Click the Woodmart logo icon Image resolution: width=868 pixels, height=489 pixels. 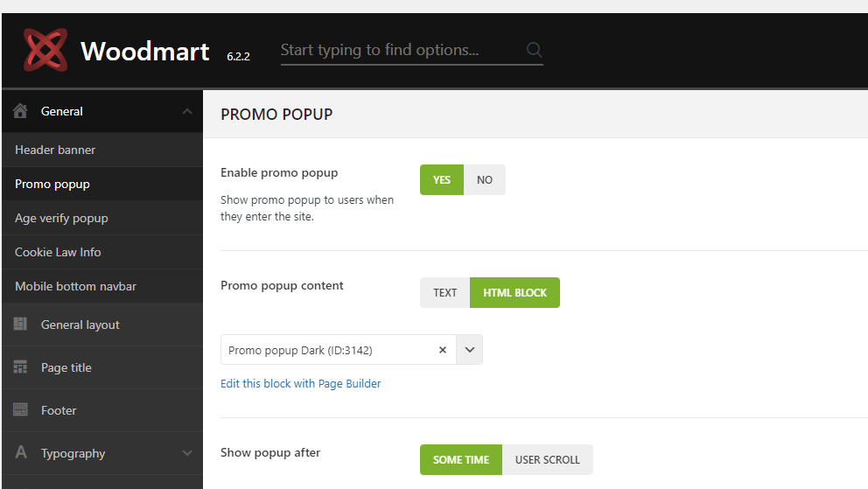[45, 50]
